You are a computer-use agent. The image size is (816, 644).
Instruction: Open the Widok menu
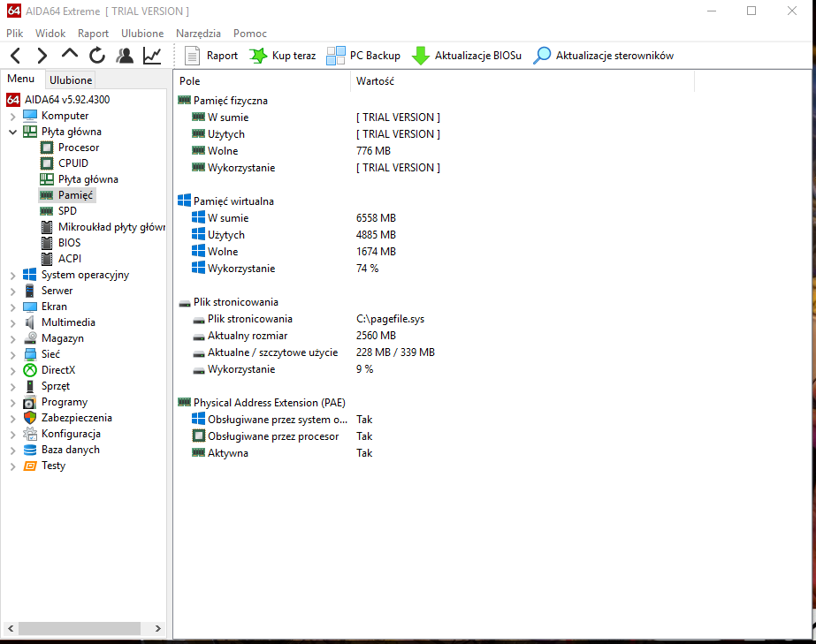(50, 34)
